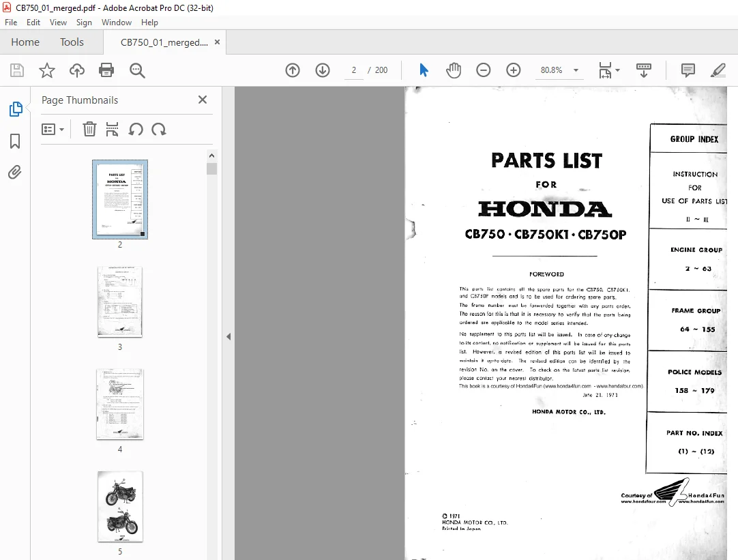Rotate pages clockwise
The height and width of the screenshot is (560, 738).
tap(159, 129)
